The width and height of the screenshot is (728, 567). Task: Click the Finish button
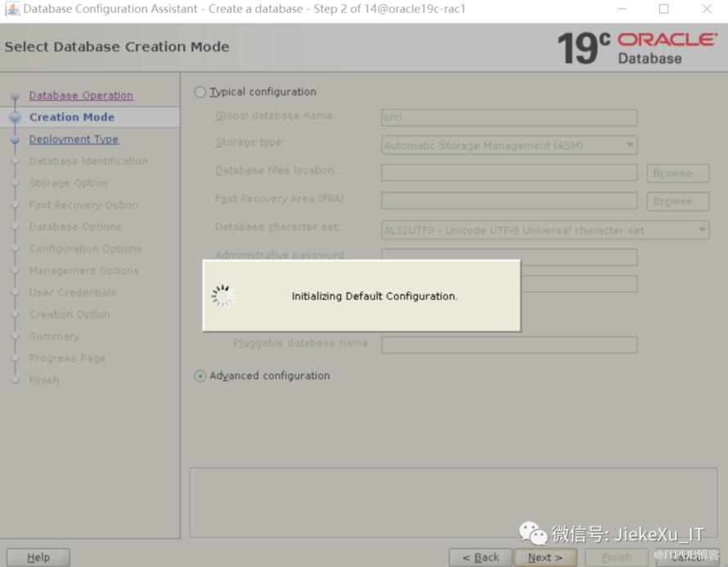[x=617, y=557]
